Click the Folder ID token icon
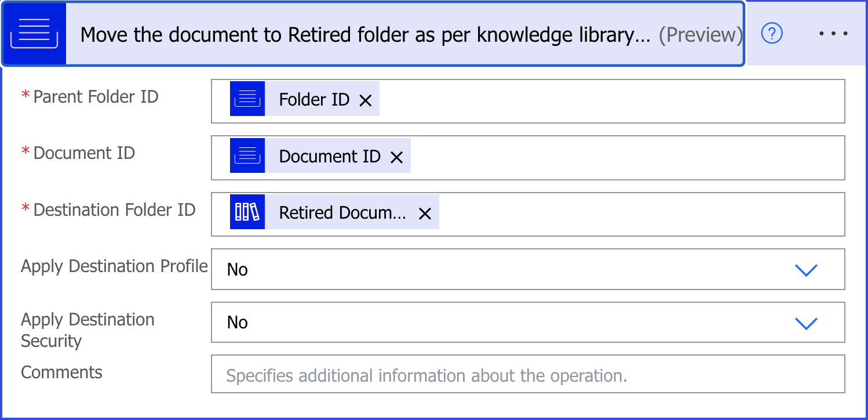The height and width of the screenshot is (420, 868). coord(247,99)
